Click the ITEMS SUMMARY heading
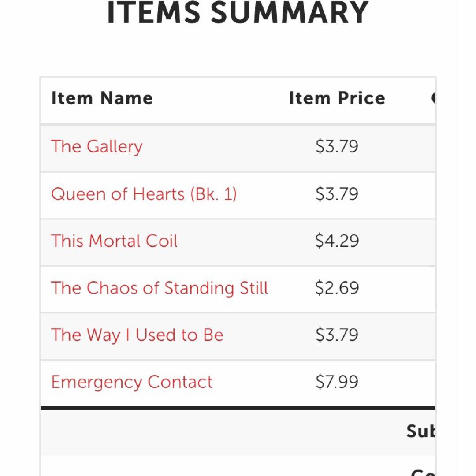This screenshot has height=476, width=476. point(238,13)
